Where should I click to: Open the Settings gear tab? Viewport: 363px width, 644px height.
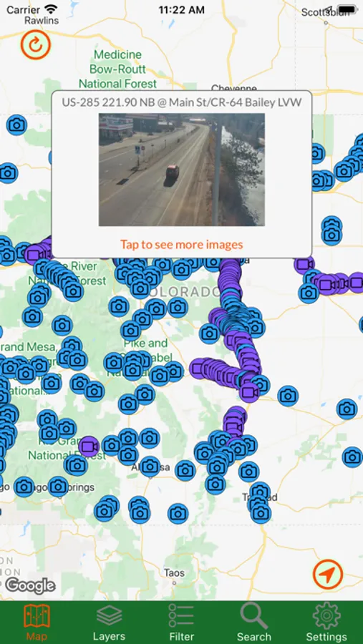pos(326,623)
